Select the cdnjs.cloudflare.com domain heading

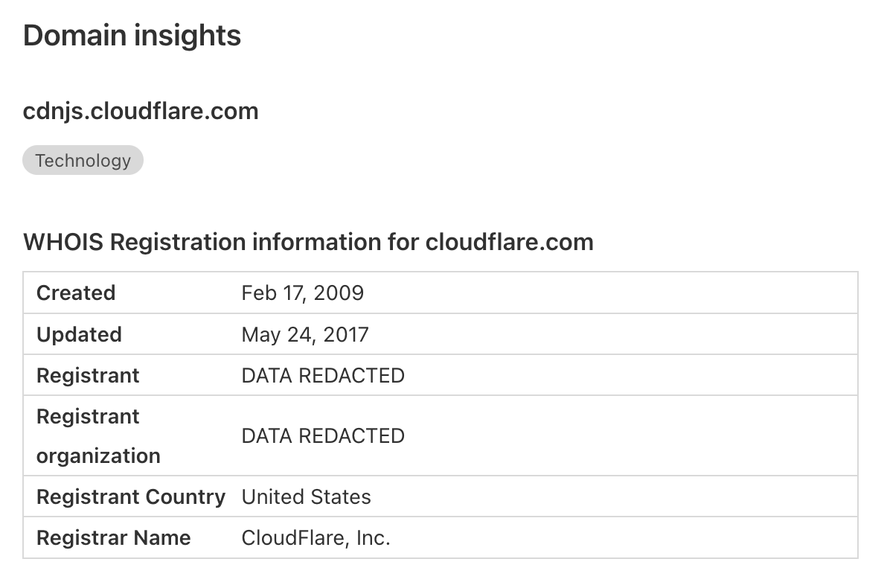click(x=141, y=112)
